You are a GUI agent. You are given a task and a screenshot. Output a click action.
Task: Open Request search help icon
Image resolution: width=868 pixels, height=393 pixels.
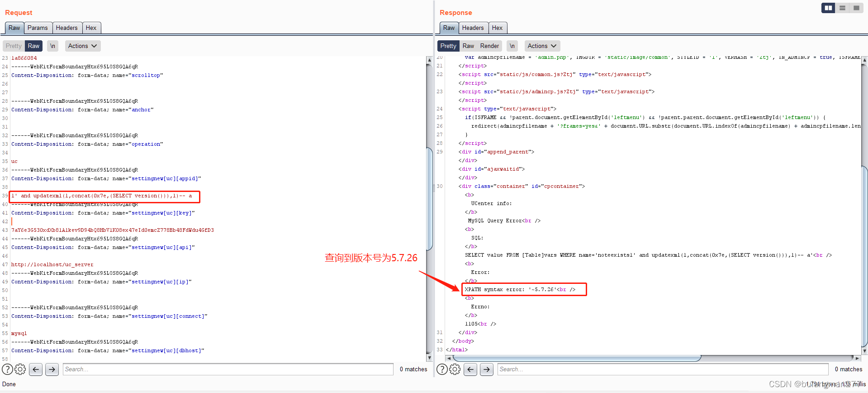tap(7, 369)
